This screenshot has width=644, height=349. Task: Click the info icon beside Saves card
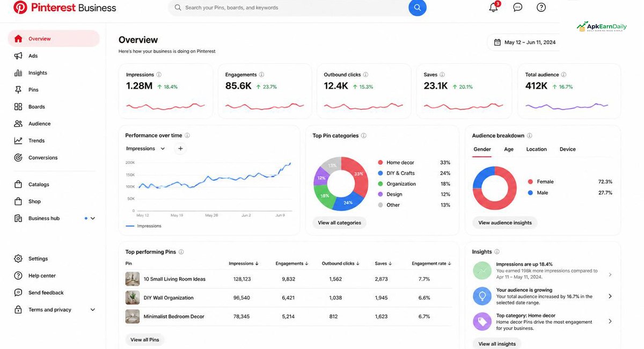(442, 75)
